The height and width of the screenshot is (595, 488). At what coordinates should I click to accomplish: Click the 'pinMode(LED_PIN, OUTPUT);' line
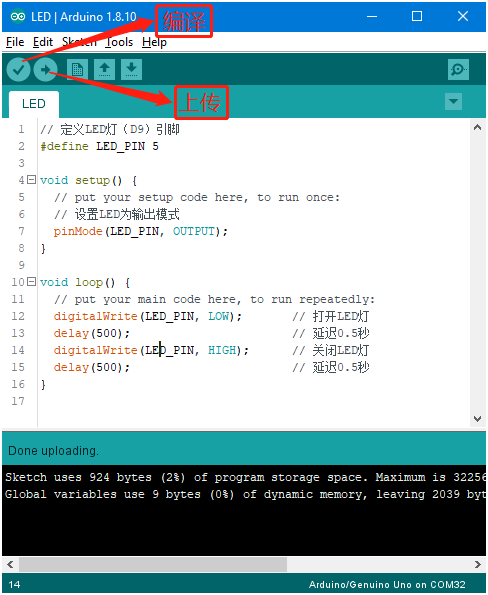click(140, 231)
